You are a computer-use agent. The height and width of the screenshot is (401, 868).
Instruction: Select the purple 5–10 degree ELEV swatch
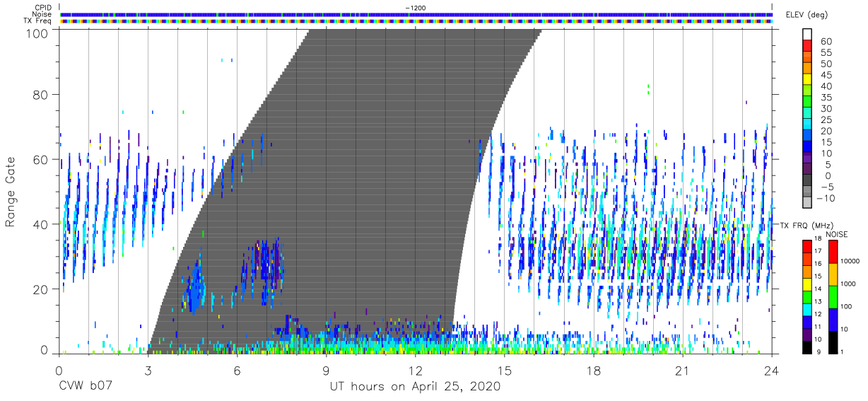click(807, 158)
